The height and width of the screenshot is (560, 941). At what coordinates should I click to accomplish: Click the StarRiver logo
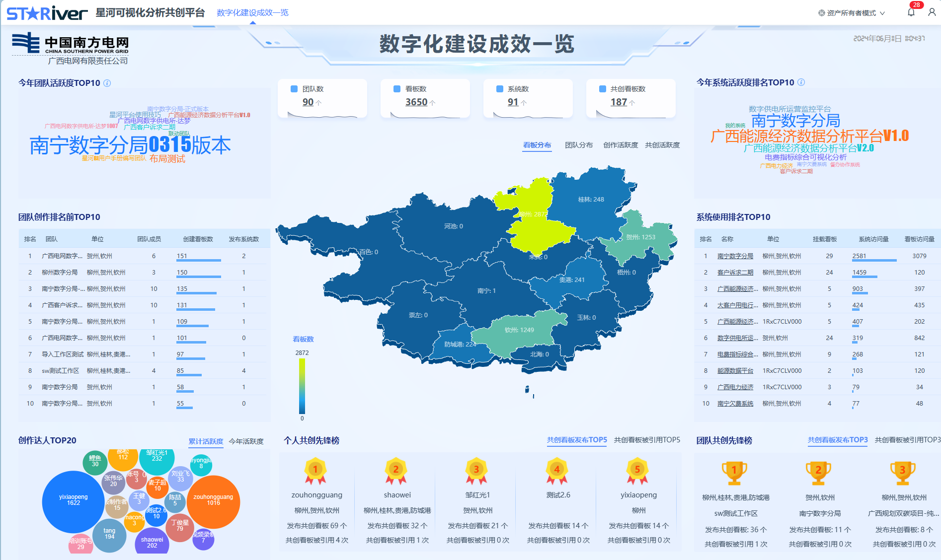(x=47, y=13)
